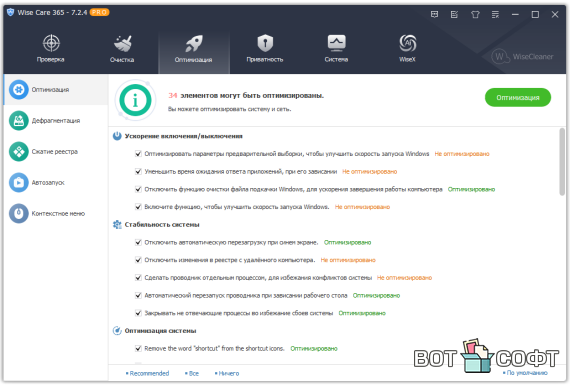Select the Оптимизация rocket icon tab

pyautogui.click(x=194, y=43)
